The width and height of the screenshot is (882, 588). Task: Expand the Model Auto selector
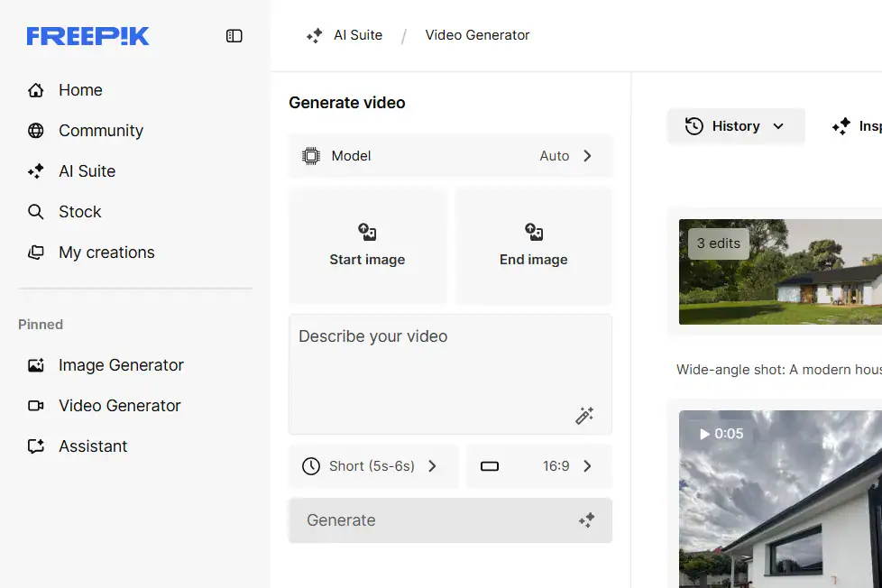click(451, 156)
